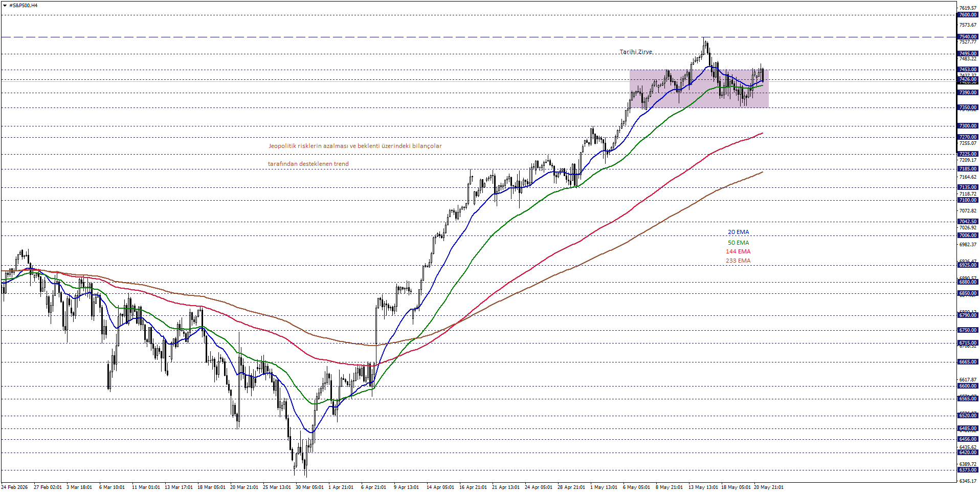Click the '11 Mar 01:01' time axis label
This screenshot has width=980, height=493.
[146, 487]
